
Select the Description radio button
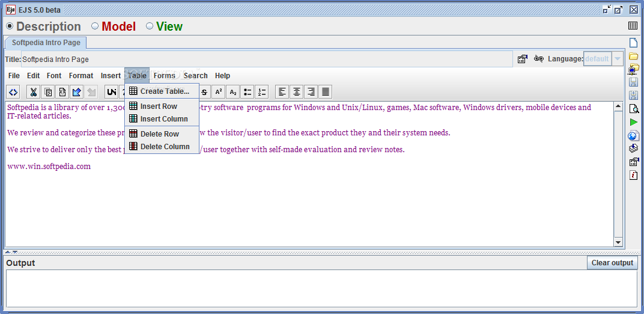point(10,26)
